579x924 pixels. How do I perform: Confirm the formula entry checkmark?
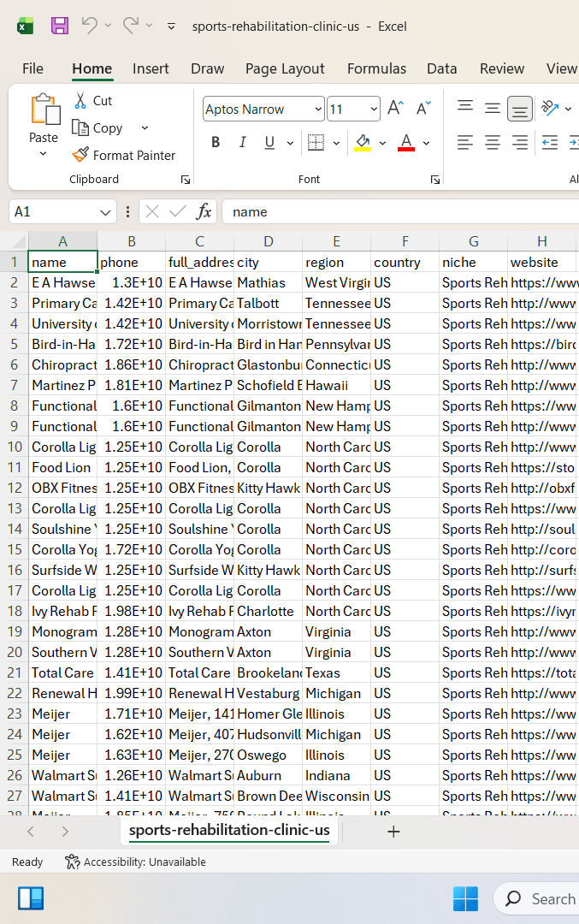point(177,211)
